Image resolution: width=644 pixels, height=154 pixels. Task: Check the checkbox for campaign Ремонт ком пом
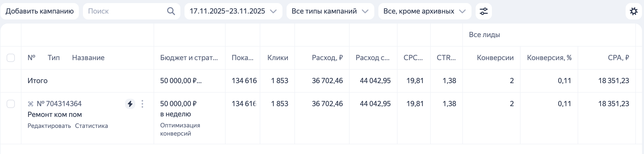(11, 104)
